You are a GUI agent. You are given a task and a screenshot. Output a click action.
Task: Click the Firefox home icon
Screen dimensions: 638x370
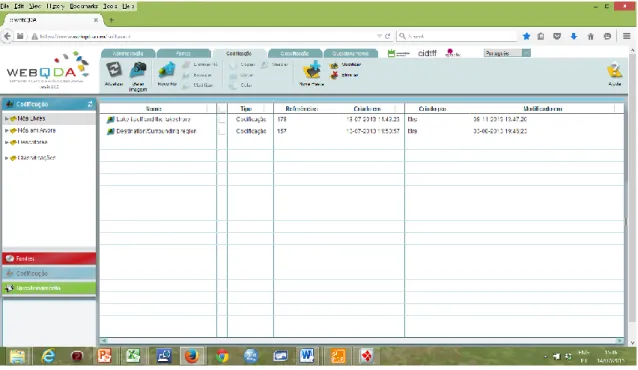pyautogui.click(x=590, y=36)
